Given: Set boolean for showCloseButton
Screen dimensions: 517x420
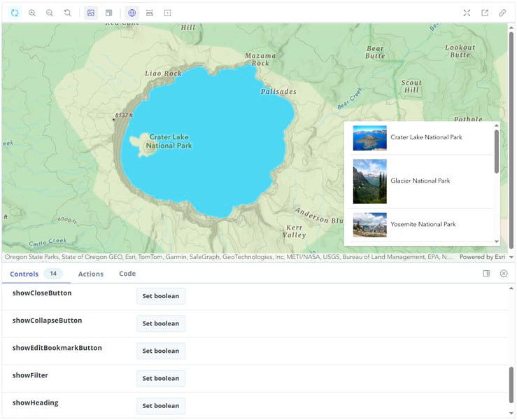Looking at the screenshot, I should [161, 296].
